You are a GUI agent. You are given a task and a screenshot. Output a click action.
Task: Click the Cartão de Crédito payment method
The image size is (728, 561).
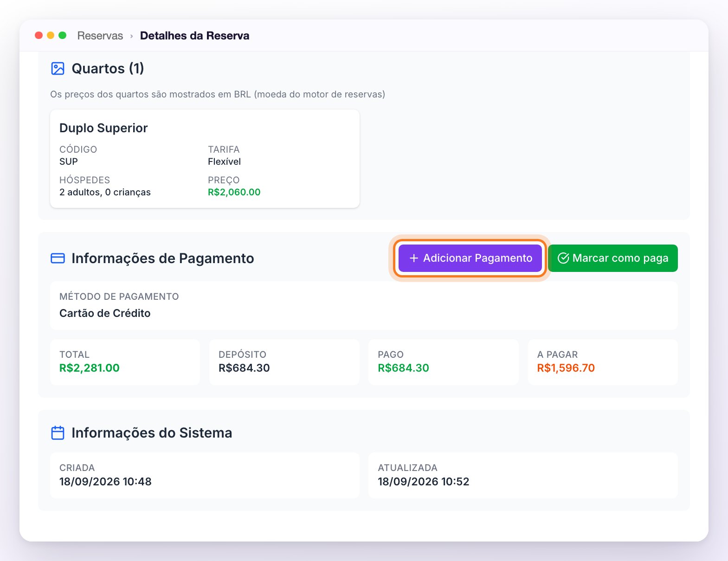(105, 313)
